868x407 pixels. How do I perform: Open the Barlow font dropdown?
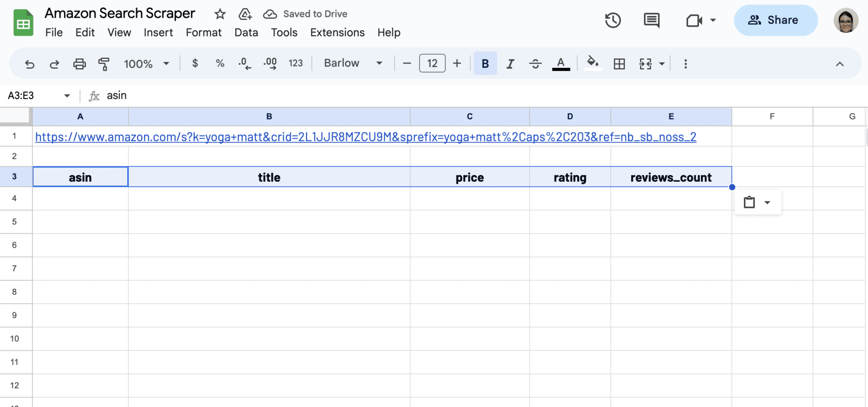[352, 64]
